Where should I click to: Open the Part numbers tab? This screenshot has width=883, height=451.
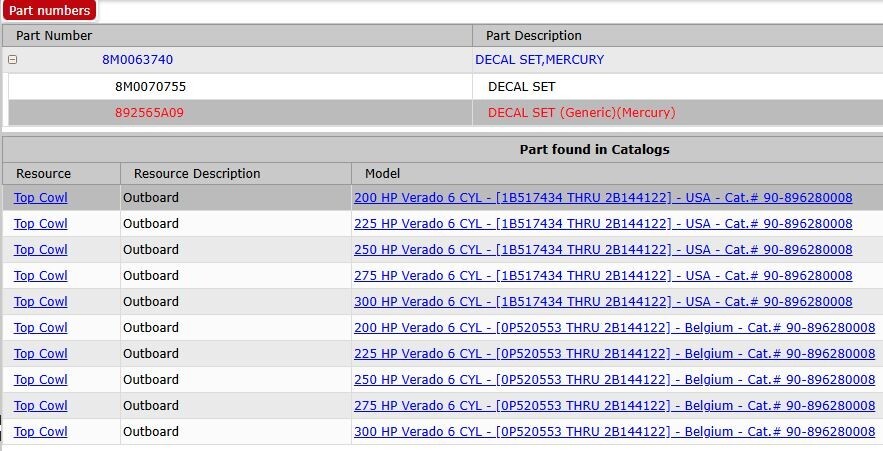tap(49, 10)
